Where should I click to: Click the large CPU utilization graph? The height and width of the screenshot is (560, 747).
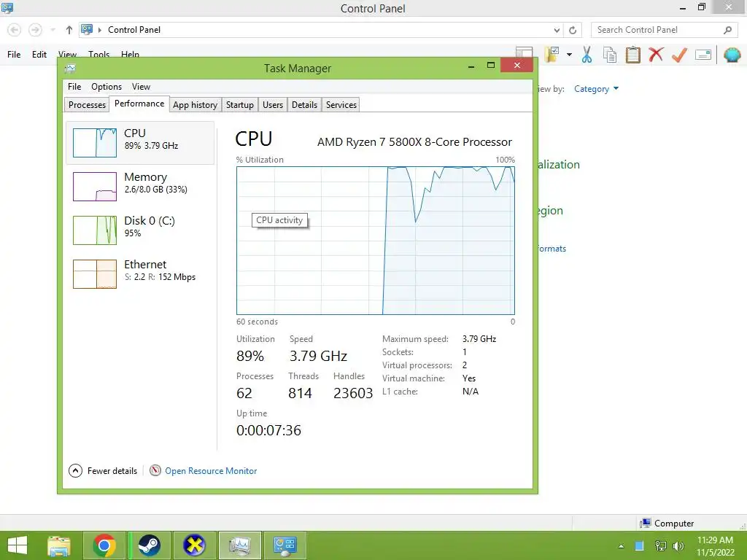click(x=376, y=241)
